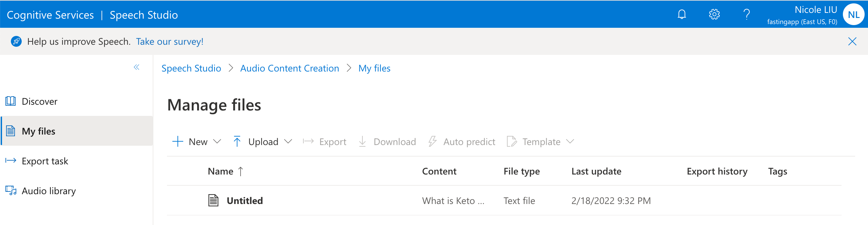Screen dimensions: 868x225
Task: Click New button label
Action: pyautogui.click(x=198, y=142)
